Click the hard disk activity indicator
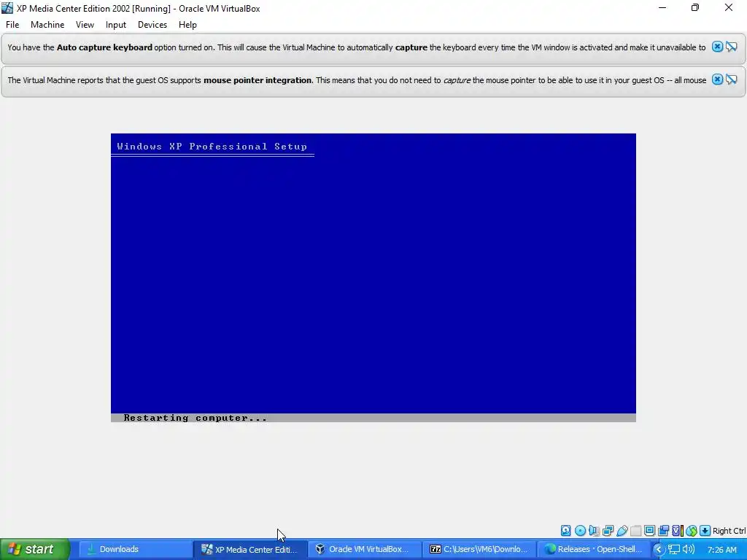 point(565,531)
